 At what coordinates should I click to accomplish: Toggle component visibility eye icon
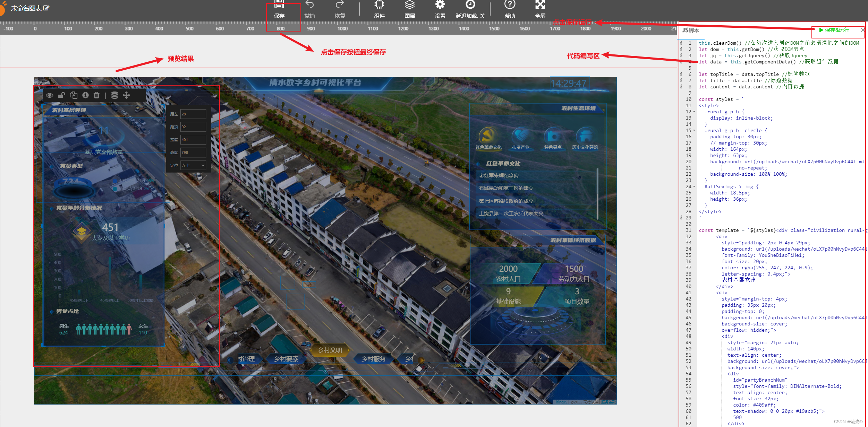[50, 95]
